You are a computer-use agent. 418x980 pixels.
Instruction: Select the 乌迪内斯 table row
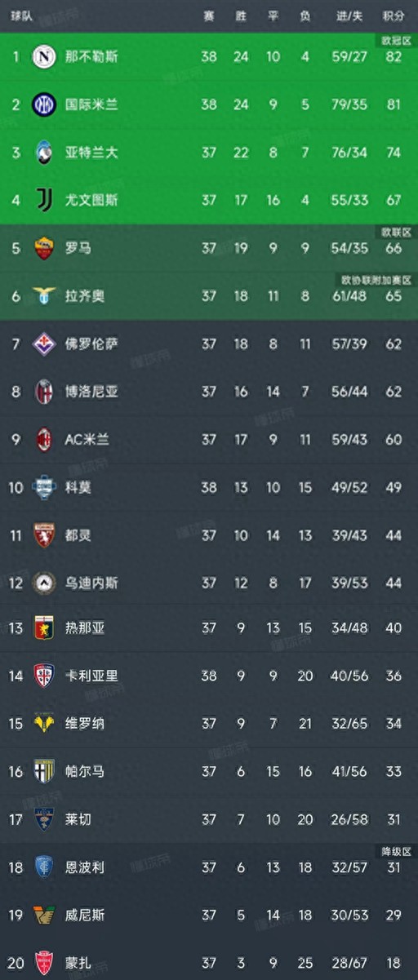(209, 582)
